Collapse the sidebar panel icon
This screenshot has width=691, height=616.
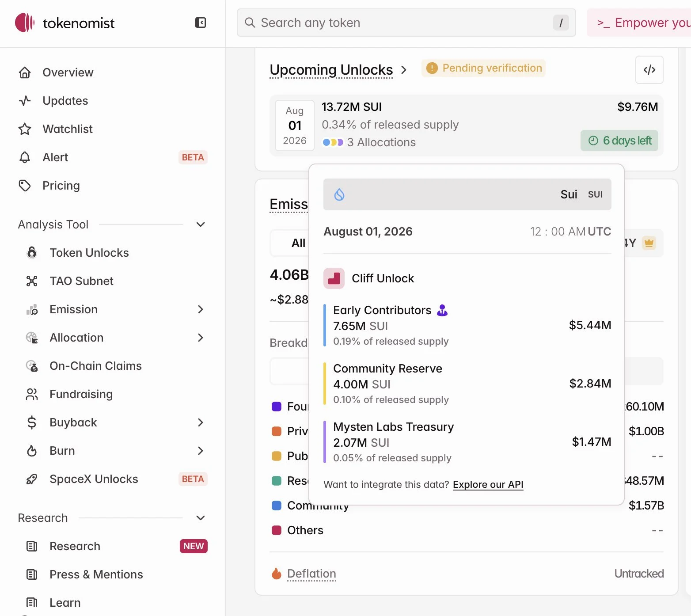pyautogui.click(x=201, y=23)
